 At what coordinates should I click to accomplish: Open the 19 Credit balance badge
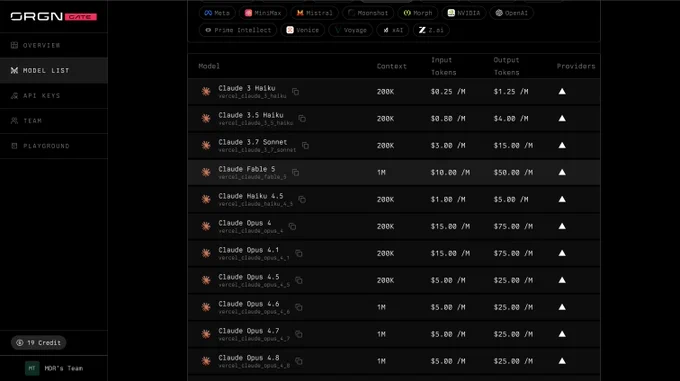pyautogui.click(x=39, y=343)
